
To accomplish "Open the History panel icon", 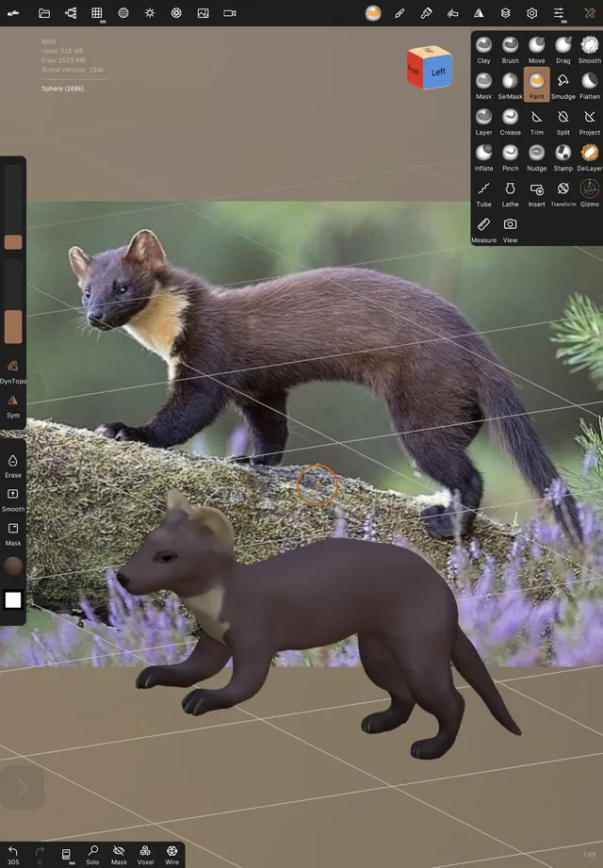I will (x=66, y=854).
